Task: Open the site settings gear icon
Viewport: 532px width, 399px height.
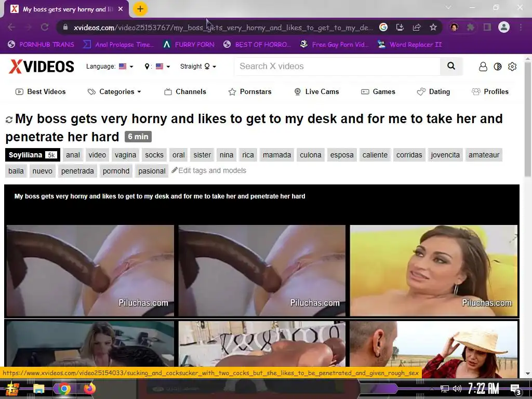Action: pyautogui.click(x=512, y=66)
